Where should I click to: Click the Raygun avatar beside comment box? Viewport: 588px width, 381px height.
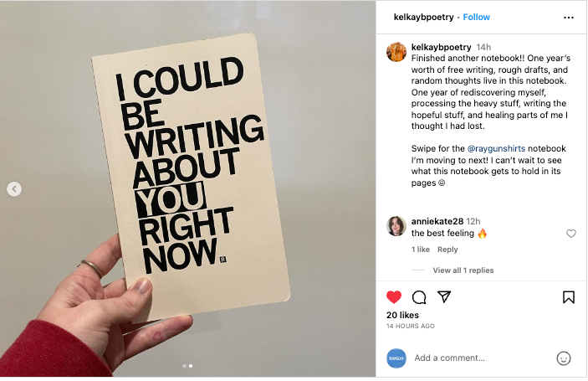pyautogui.click(x=396, y=358)
